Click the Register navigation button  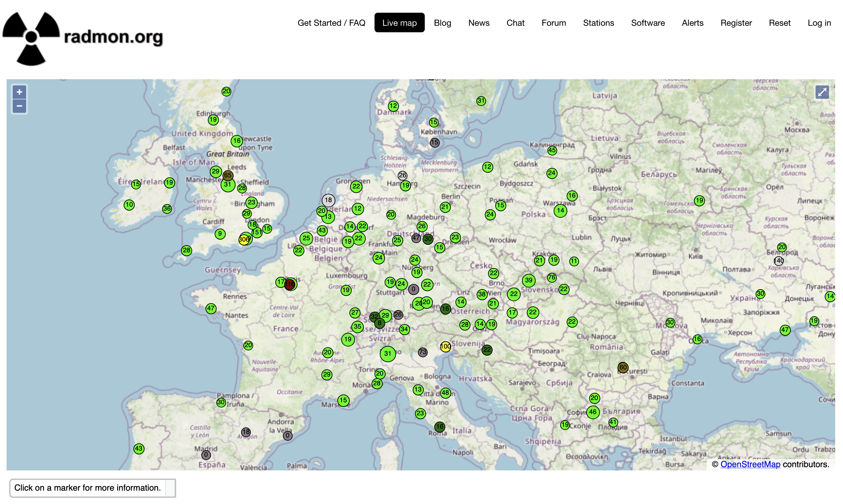[736, 23]
